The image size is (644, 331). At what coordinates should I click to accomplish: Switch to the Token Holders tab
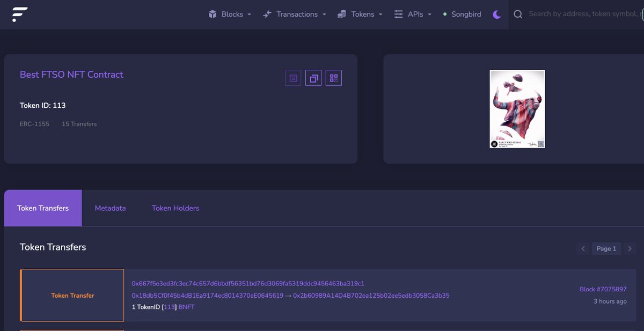click(x=175, y=208)
